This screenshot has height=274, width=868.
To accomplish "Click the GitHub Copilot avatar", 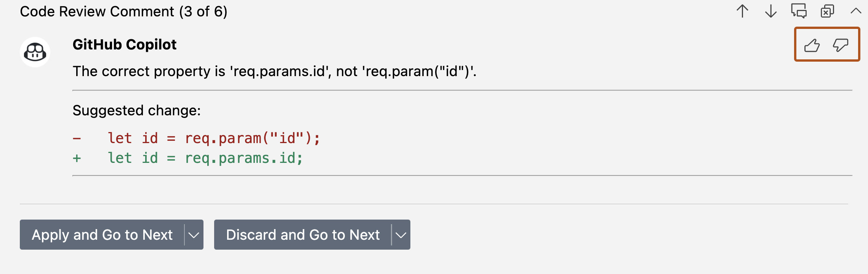I will 35,53.
